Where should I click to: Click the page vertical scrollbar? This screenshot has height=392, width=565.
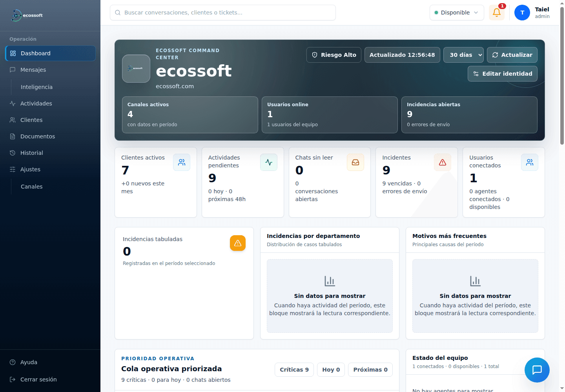point(562,76)
